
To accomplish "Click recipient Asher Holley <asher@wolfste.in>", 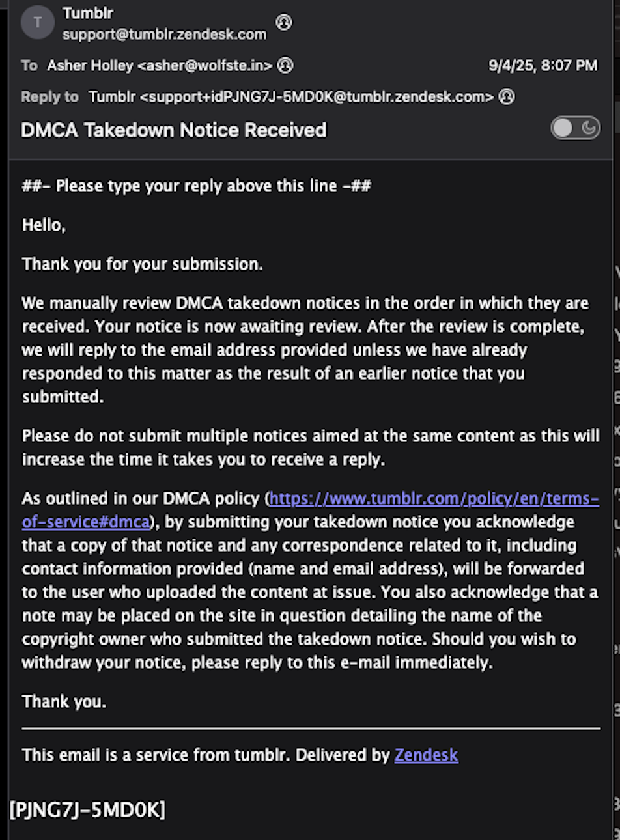I will click(x=160, y=65).
